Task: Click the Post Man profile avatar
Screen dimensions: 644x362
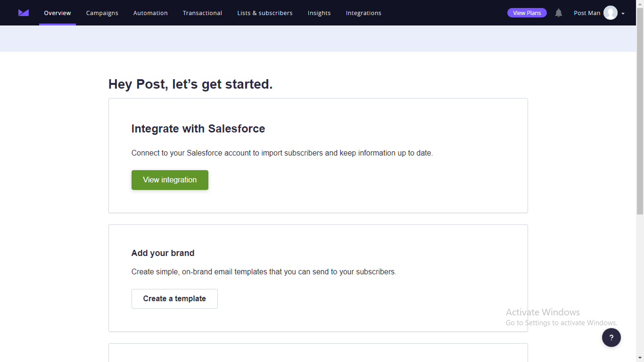Action: (611, 13)
